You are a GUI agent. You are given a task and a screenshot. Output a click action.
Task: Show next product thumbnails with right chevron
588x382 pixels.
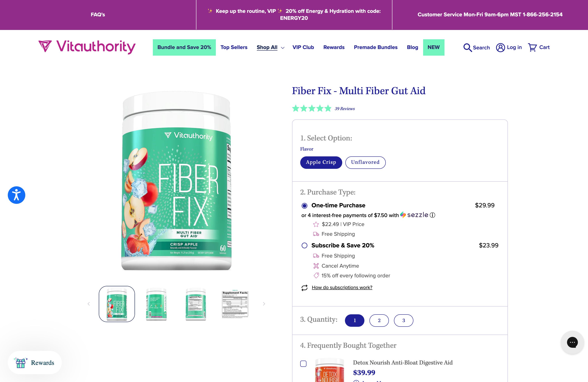(264, 304)
